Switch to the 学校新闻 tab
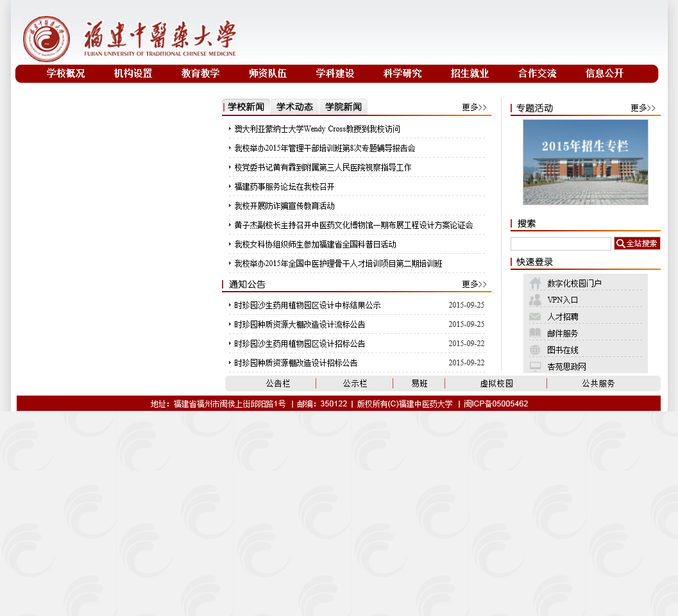The image size is (678, 616). [x=246, y=106]
